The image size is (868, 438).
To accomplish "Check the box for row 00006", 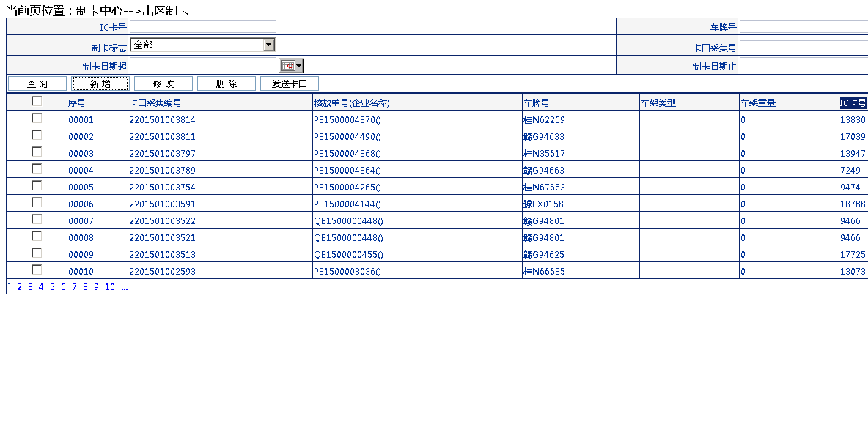I will [37, 202].
